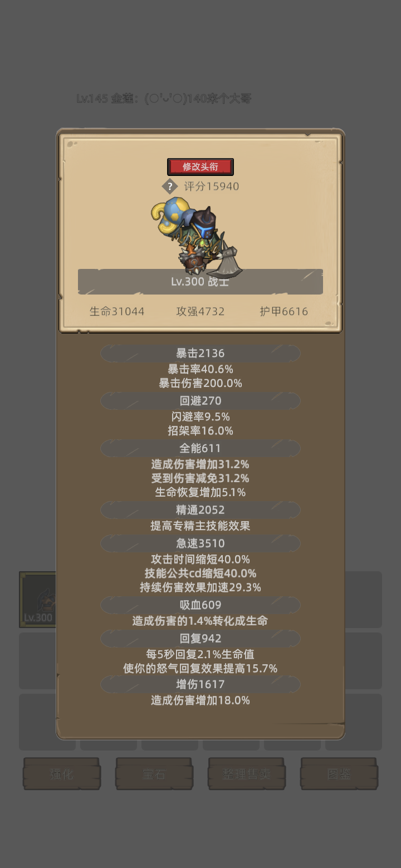Tap the 生命31044 stat

coord(117,311)
